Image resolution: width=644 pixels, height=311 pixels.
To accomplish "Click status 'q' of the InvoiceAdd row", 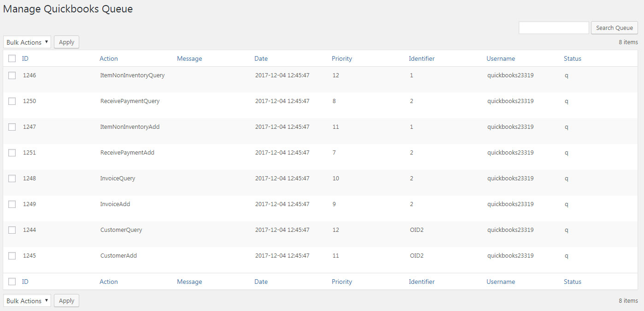I will [x=567, y=204].
